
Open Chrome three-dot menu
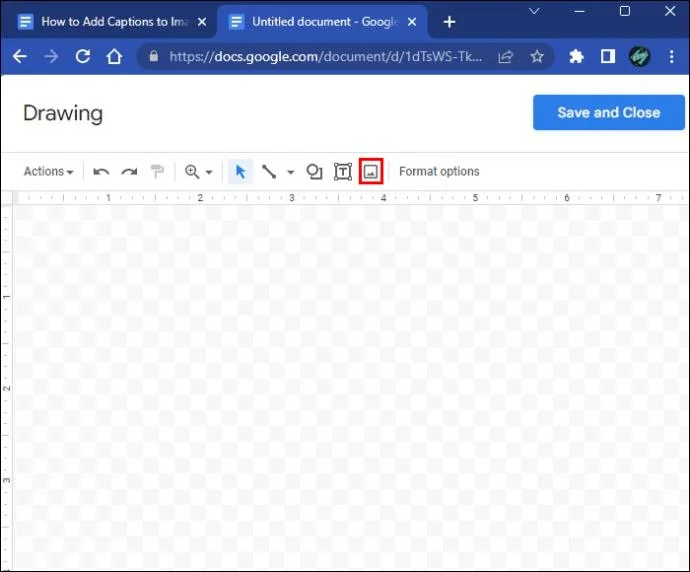[x=672, y=56]
